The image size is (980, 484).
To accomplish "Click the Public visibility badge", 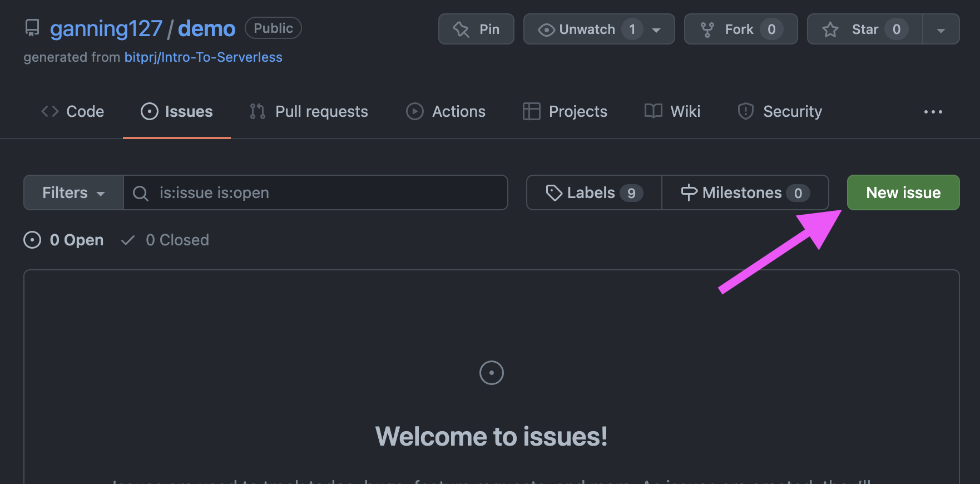I will (x=273, y=28).
